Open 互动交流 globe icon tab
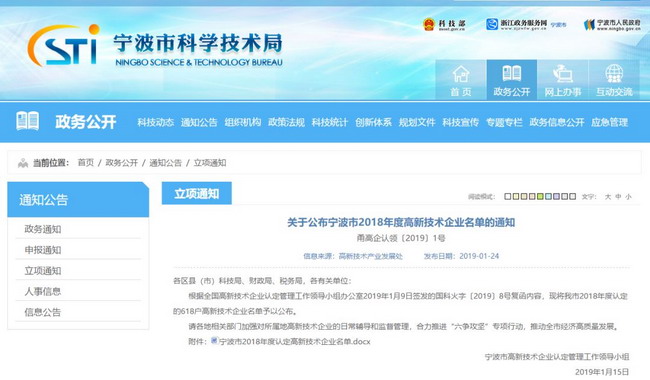Screen dimensions: 650x380 pos(614,80)
